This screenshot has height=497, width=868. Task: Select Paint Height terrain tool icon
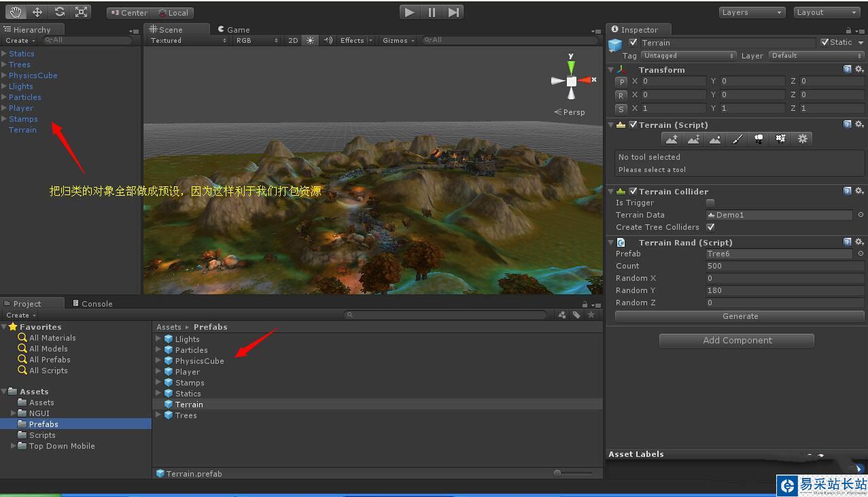[x=693, y=139]
